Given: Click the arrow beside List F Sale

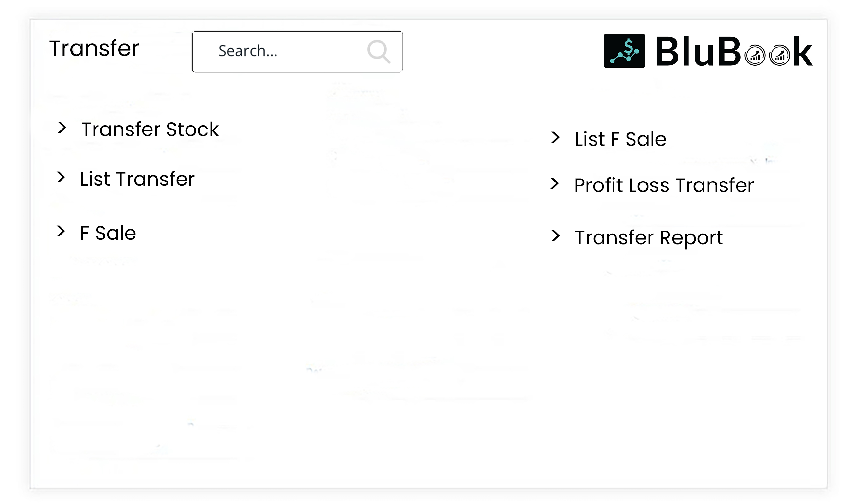Looking at the screenshot, I should 555,138.
